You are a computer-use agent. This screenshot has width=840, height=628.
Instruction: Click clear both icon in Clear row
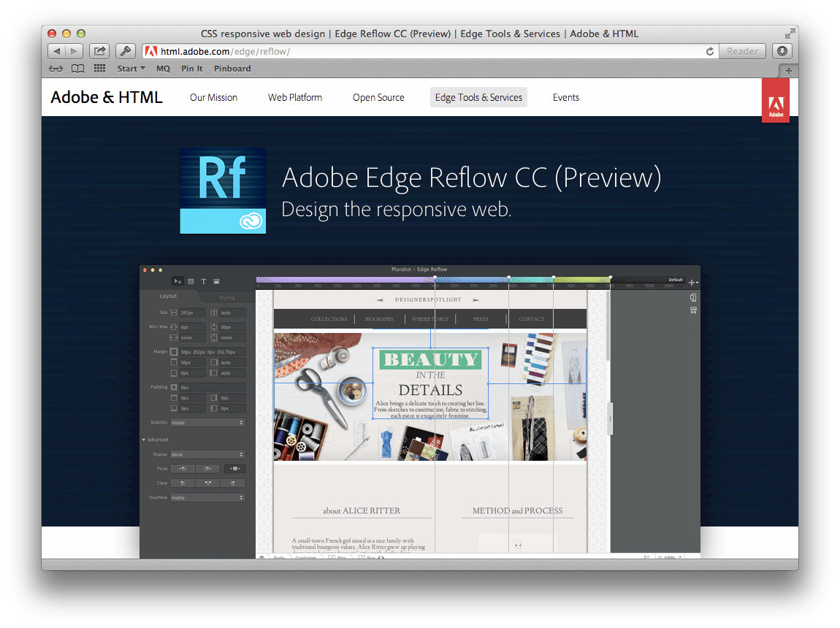[x=208, y=483]
